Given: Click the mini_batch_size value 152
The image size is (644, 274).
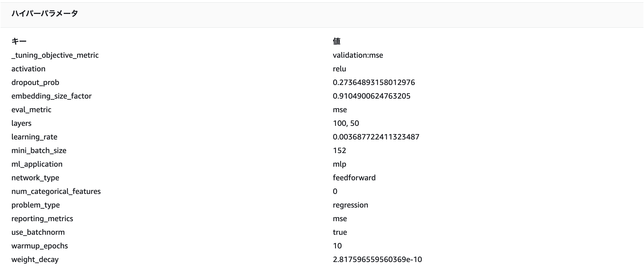Looking at the screenshot, I should click(339, 151).
